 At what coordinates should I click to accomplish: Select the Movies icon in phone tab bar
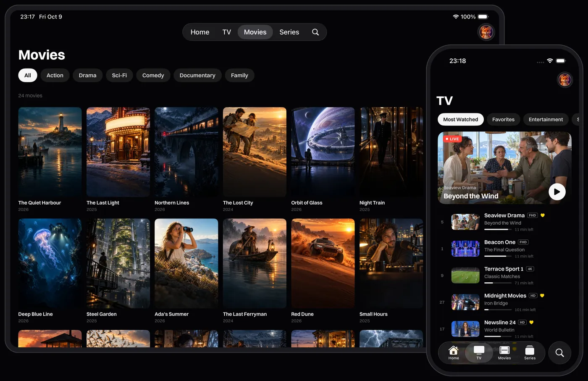point(504,353)
